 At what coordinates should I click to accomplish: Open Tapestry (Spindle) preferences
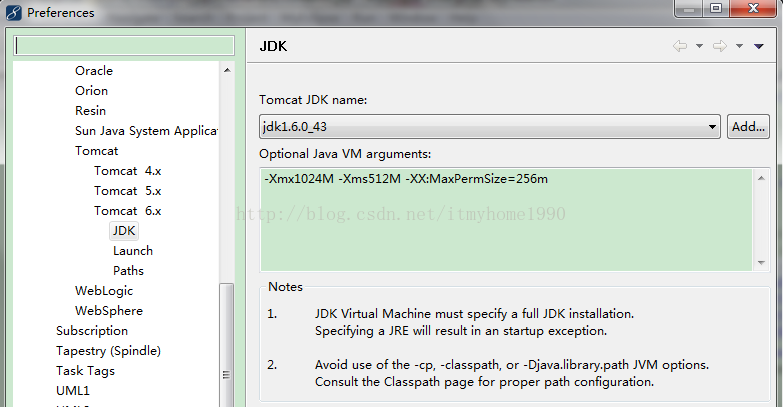click(x=108, y=351)
